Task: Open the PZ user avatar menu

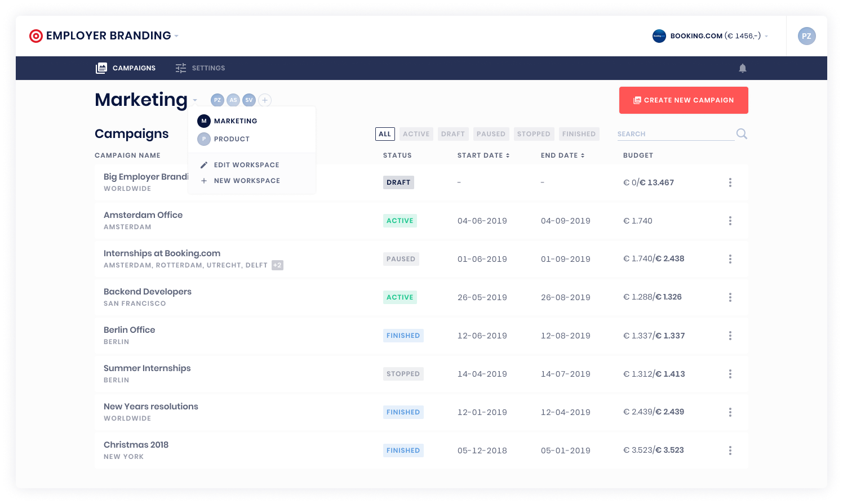Action: [807, 36]
